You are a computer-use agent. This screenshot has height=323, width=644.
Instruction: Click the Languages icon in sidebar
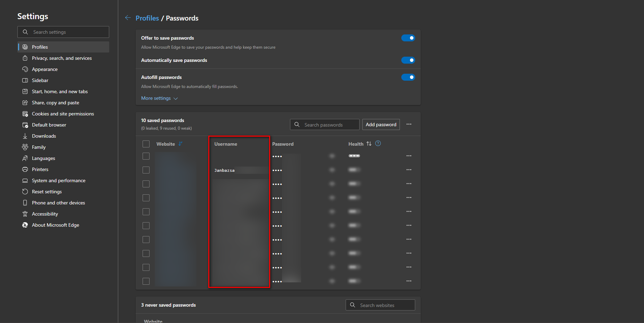[25, 158]
